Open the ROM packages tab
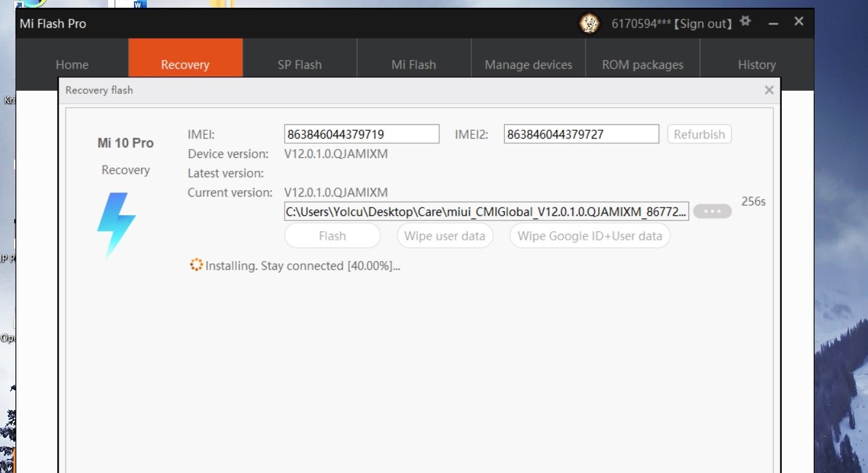868x473 pixels. (x=643, y=64)
